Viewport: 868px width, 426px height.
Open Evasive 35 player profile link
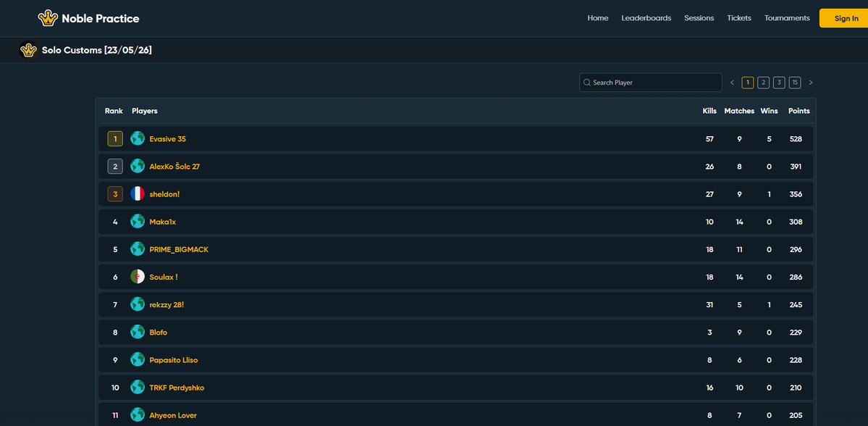coord(168,139)
